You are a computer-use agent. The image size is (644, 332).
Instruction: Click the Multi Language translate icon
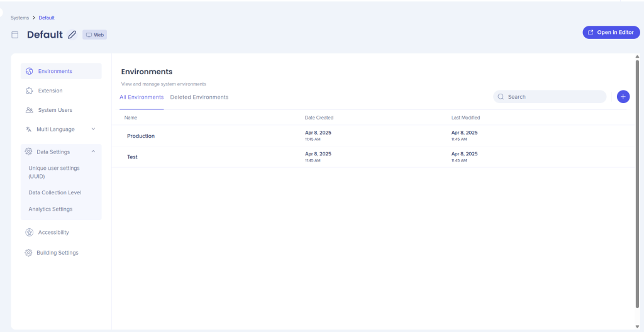[28, 130]
